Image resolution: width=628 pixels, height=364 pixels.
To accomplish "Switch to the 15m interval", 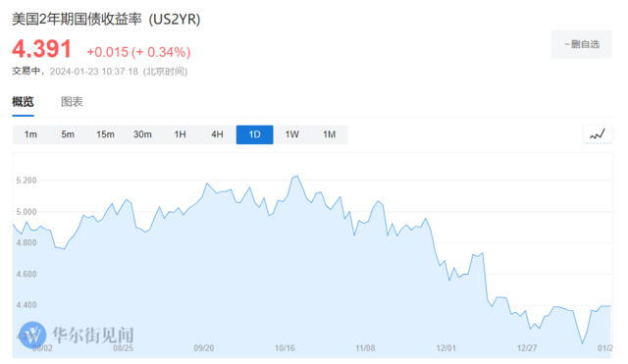I will pyautogui.click(x=105, y=134).
